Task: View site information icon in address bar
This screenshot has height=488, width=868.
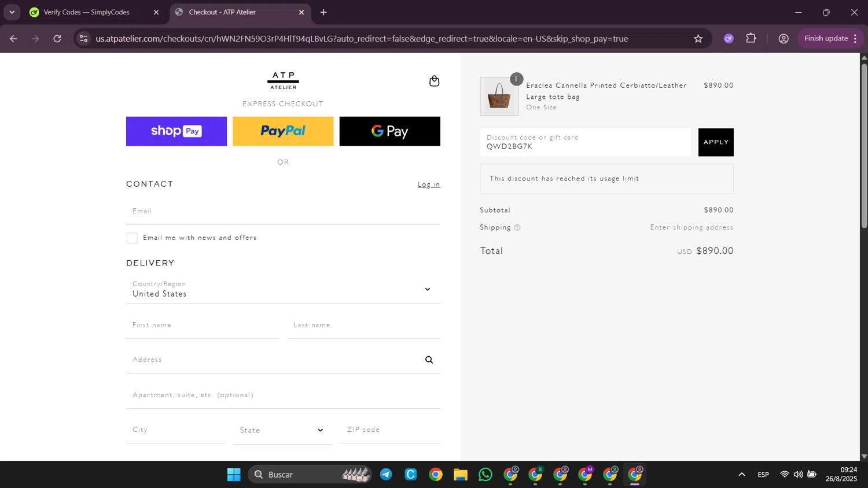Action: tap(83, 39)
